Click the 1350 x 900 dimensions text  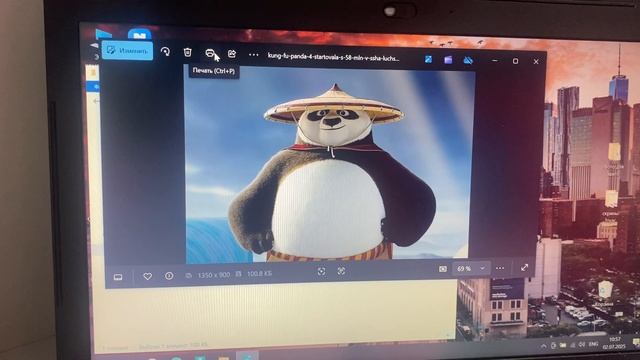click(x=213, y=275)
